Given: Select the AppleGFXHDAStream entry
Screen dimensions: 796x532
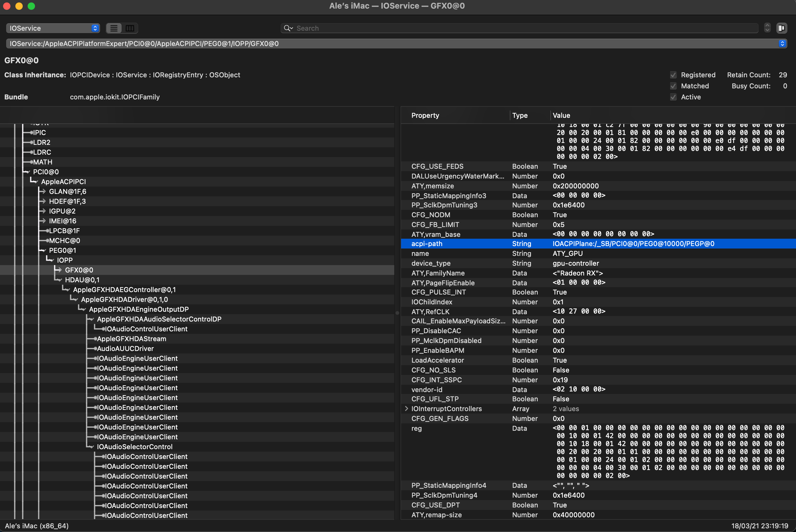Looking at the screenshot, I should (x=131, y=339).
